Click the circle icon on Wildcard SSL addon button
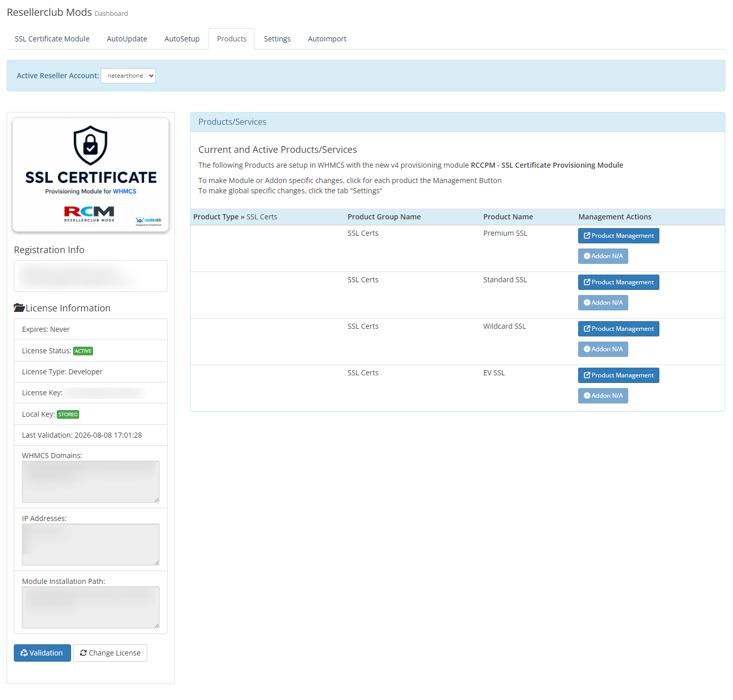733x700 pixels. (587, 349)
